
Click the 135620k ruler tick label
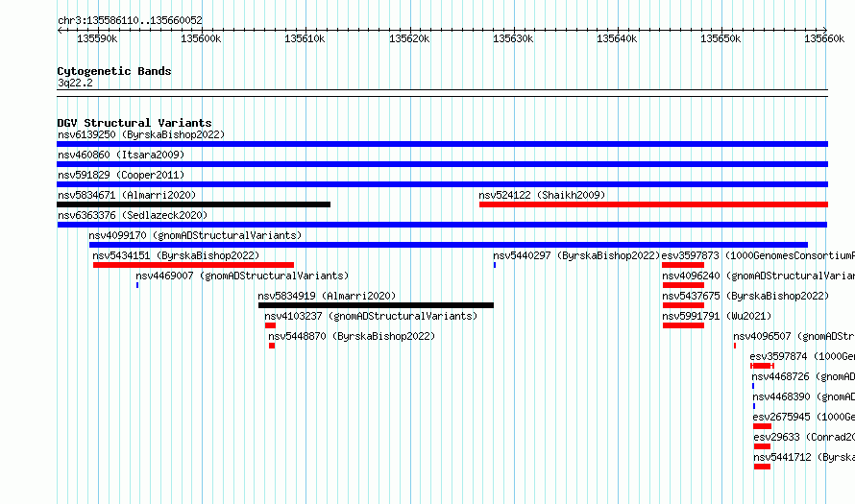409,38
